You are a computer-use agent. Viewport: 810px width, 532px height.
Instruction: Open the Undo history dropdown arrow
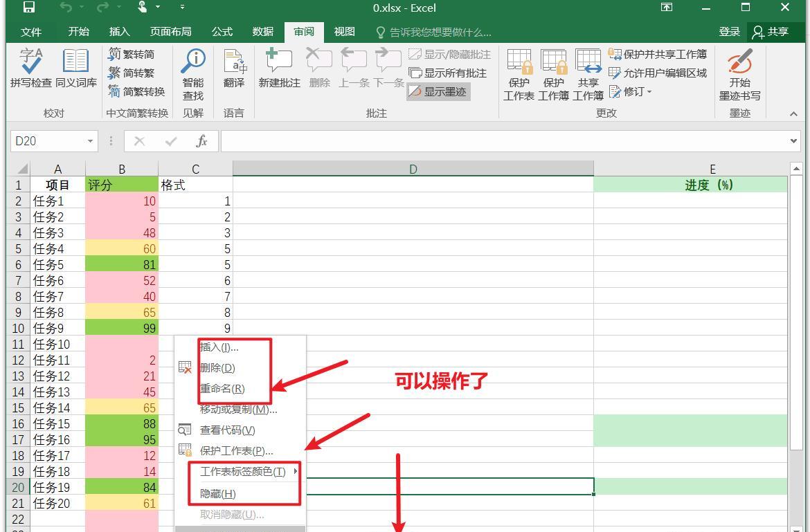[x=80, y=7]
